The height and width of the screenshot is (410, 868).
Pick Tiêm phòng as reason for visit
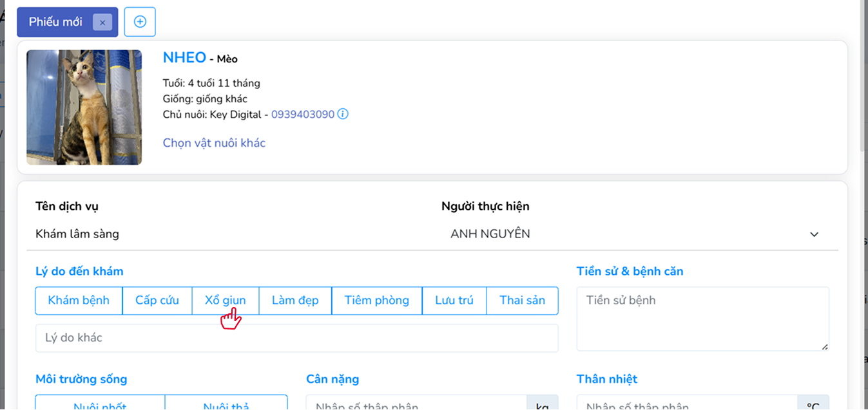[x=376, y=300]
